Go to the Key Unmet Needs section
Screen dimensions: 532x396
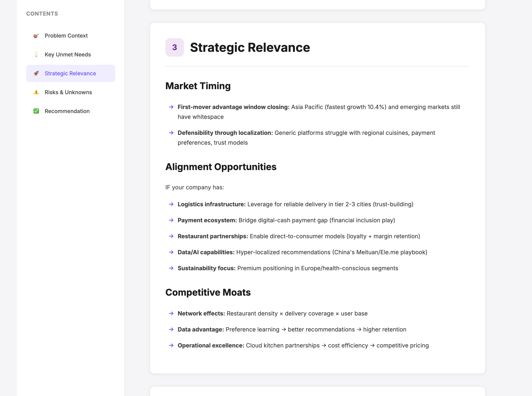(x=68, y=55)
